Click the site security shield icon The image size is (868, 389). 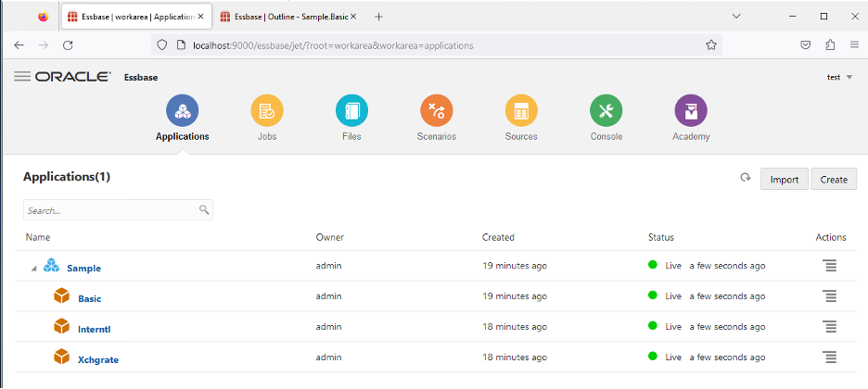pyautogui.click(x=161, y=45)
